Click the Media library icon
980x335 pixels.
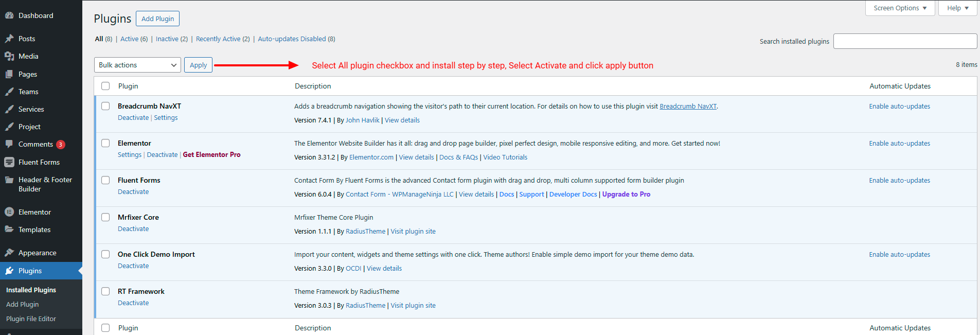[x=9, y=56]
